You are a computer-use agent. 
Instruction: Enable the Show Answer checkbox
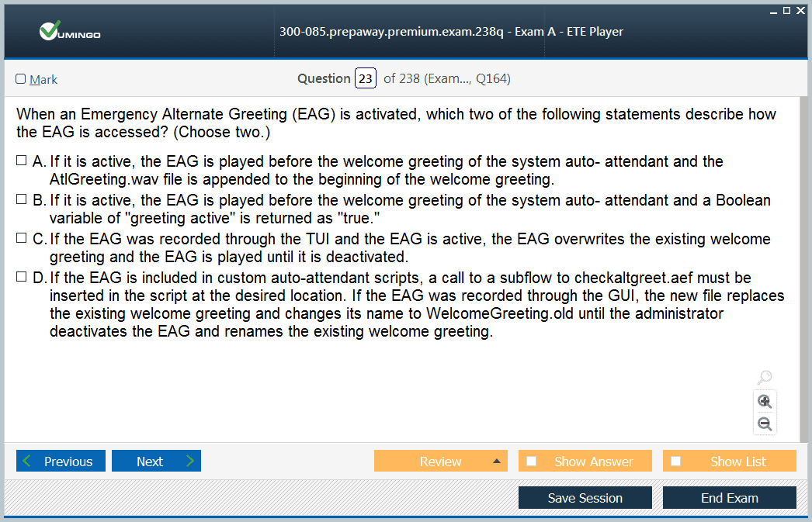point(531,461)
